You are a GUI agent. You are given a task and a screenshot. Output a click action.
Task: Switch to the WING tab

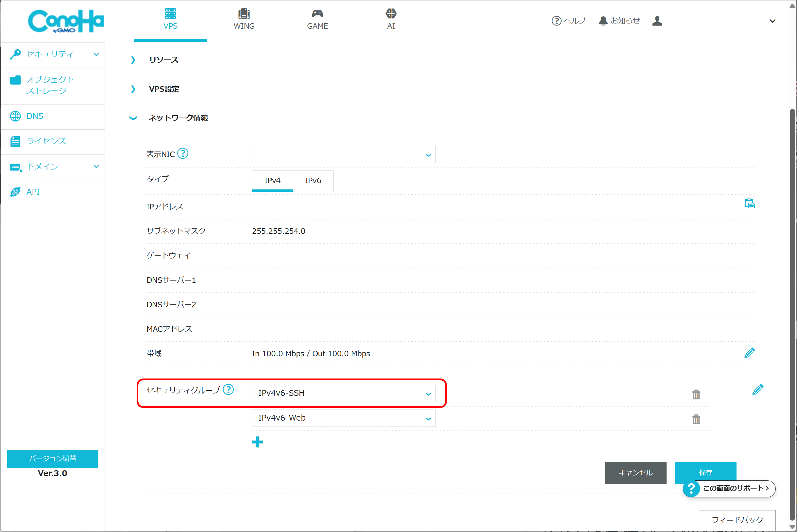click(x=244, y=19)
